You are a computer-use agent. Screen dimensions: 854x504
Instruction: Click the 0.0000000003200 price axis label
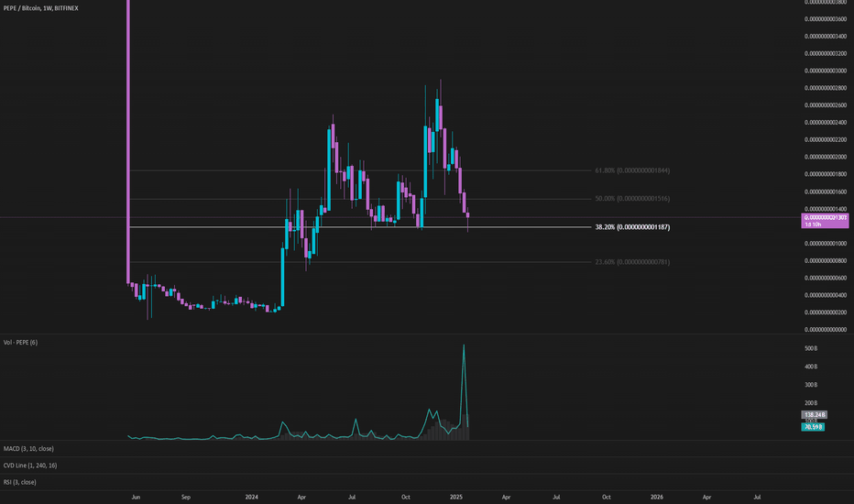click(x=826, y=54)
